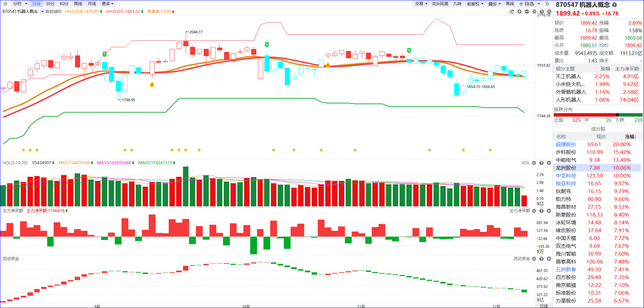Click the redo/share arrow icon above chart
Viewport: 644px width, 308px height.
[512, 12]
